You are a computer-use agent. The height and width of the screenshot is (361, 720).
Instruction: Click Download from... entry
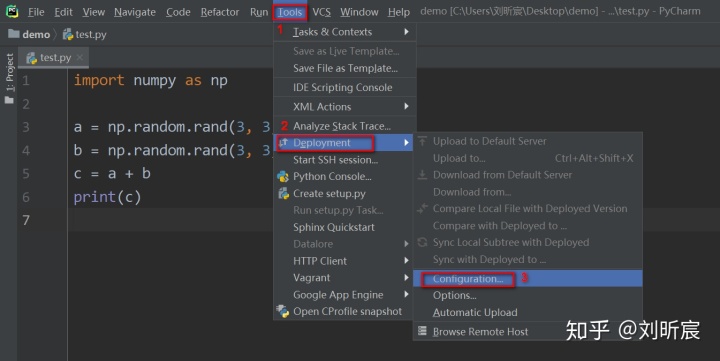coord(528,192)
